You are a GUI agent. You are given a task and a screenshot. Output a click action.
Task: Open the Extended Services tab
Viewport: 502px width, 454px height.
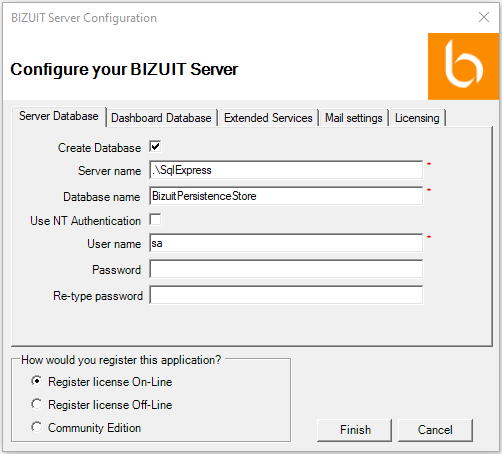[268, 118]
